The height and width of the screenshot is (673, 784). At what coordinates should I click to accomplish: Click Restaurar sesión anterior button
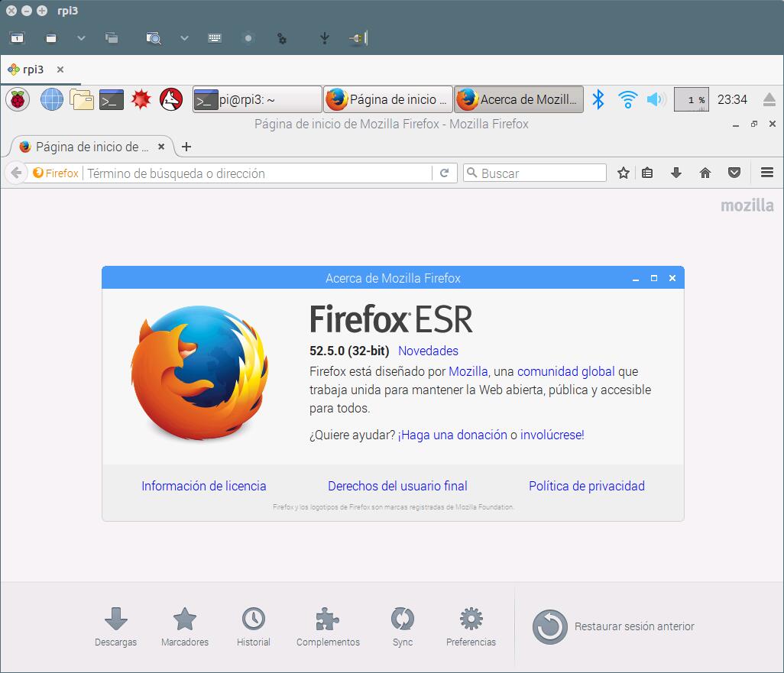tap(614, 626)
